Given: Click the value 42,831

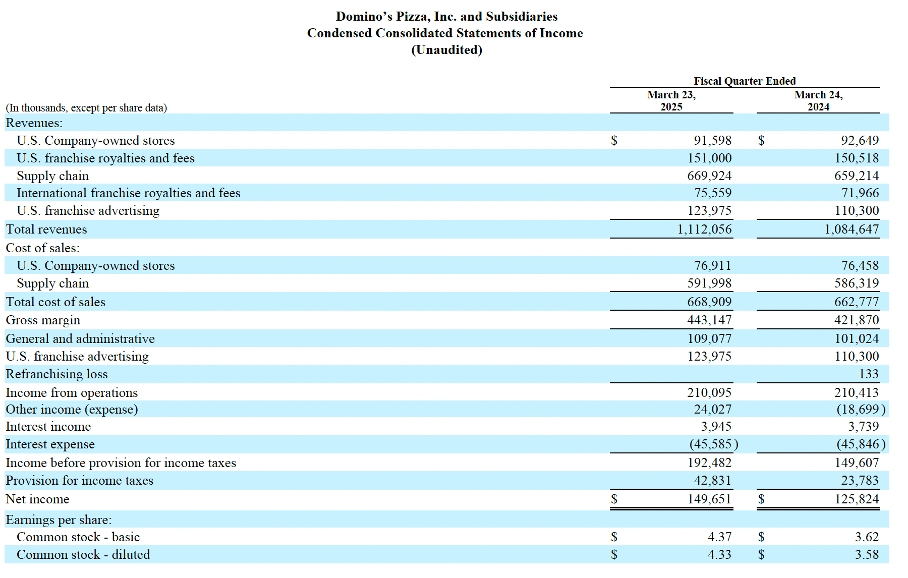Looking at the screenshot, I should 712,481.
